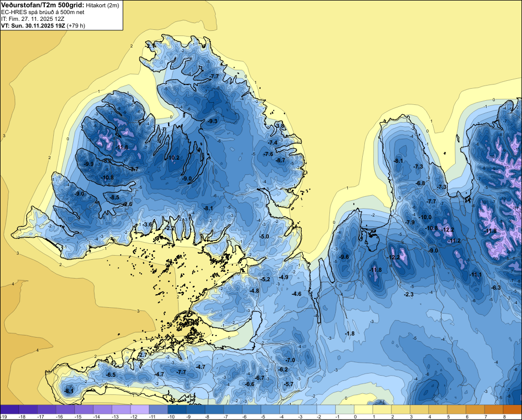Viewport: 522px width, 420px height.
Task: Click the -10.2 temperature label
Action: [173, 158]
